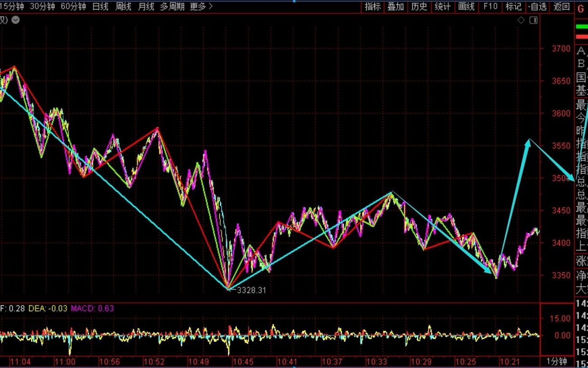
Task: Click the DEA: -0.03 indicator value
Action: point(48,308)
